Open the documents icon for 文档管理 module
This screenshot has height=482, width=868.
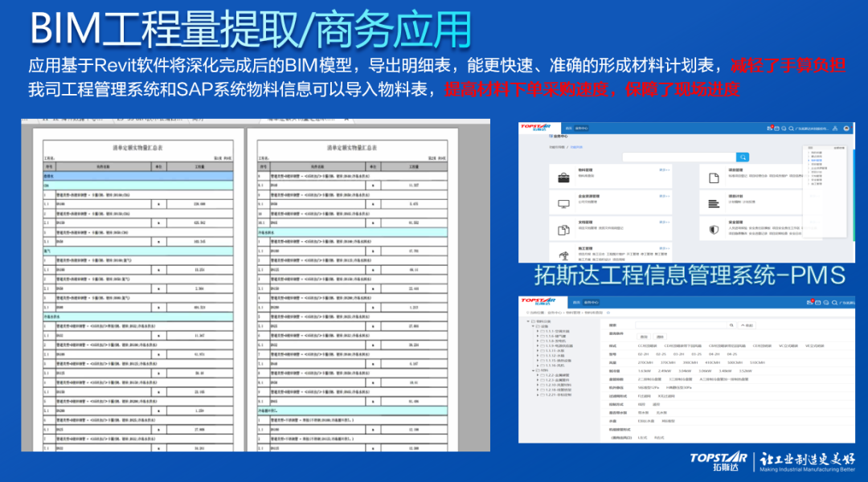click(x=563, y=230)
